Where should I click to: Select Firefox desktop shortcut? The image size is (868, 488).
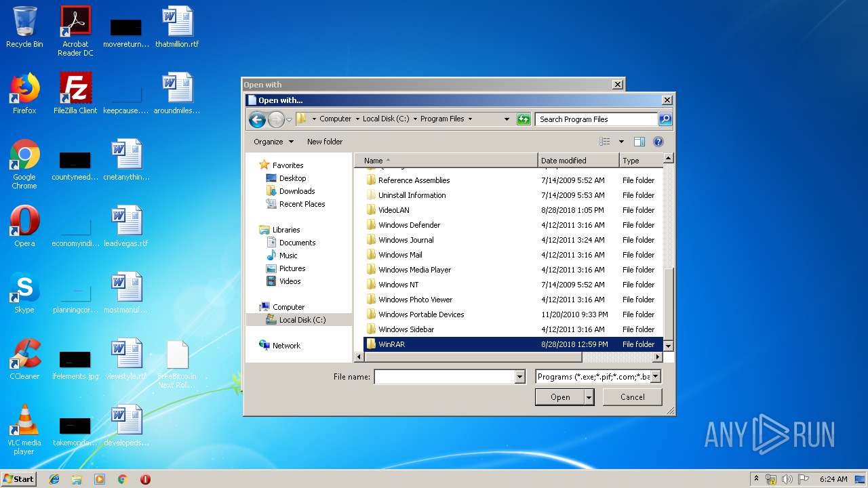point(24,94)
